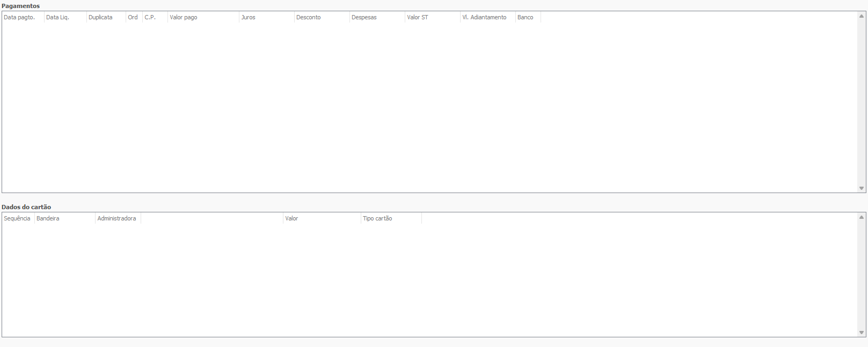Click the C.P. column header
The width and height of the screenshot is (868, 347).
[x=154, y=17]
